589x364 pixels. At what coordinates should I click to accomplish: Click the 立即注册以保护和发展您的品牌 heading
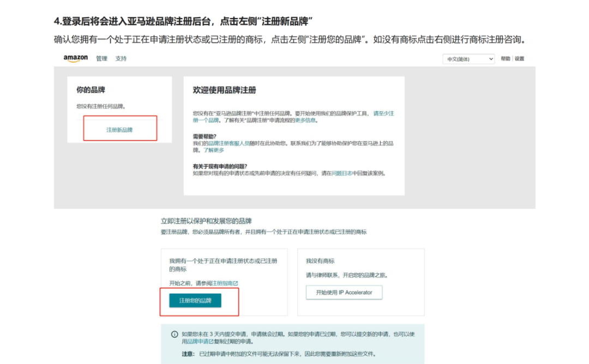(206, 221)
